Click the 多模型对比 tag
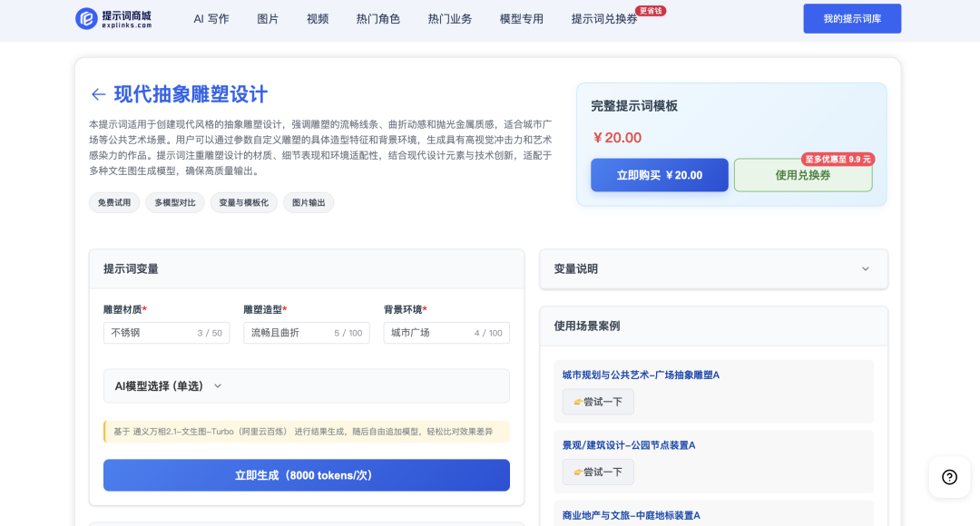The width and height of the screenshot is (980, 526). click(175, 202)
